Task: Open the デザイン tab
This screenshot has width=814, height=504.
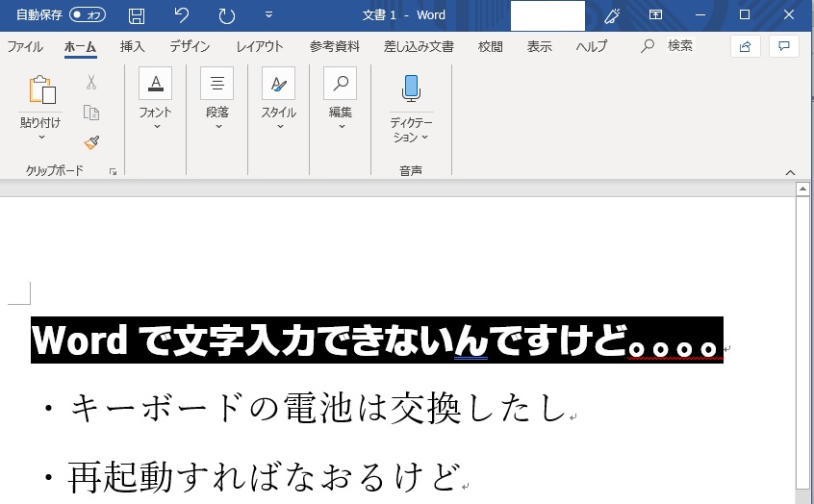Action: click(190, 47)
